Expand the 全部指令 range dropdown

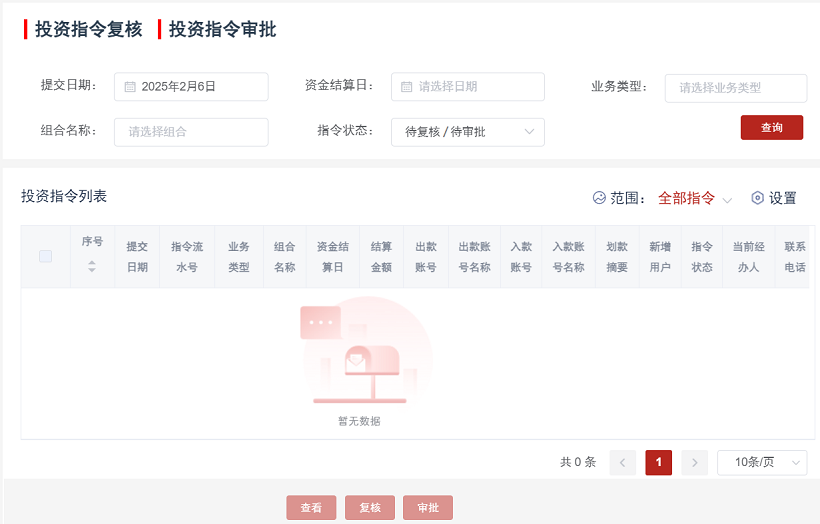(696, 198)
